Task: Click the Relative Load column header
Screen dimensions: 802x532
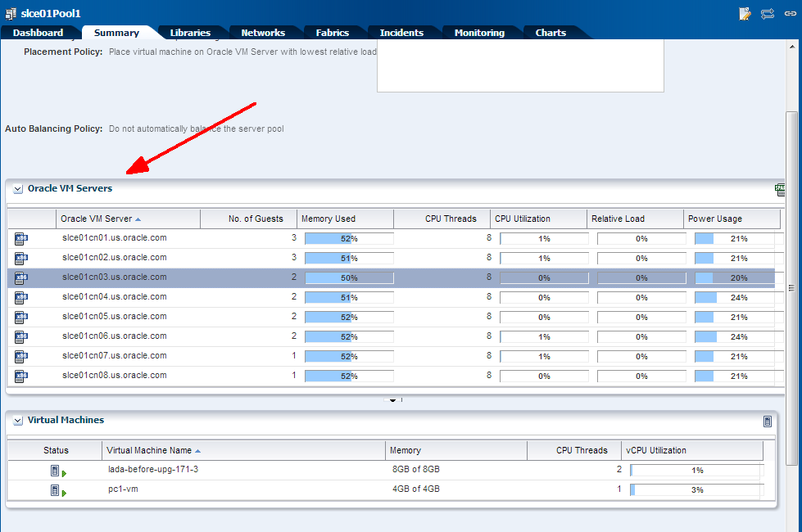Action: tap(635, 219)
